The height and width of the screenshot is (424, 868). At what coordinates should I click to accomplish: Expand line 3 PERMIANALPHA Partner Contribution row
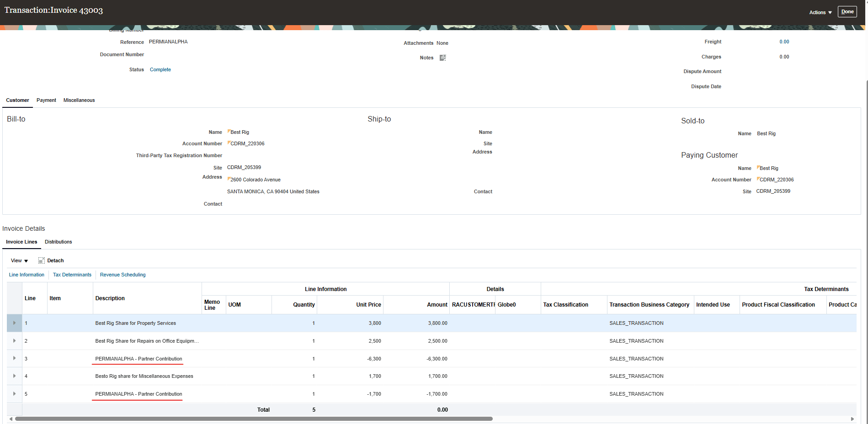click(x=14, y=358)
